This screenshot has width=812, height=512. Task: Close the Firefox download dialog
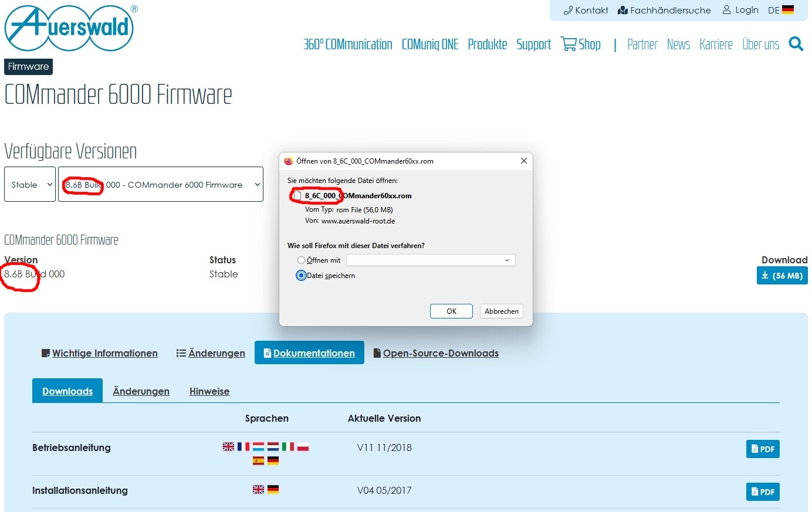click(523, 161)
